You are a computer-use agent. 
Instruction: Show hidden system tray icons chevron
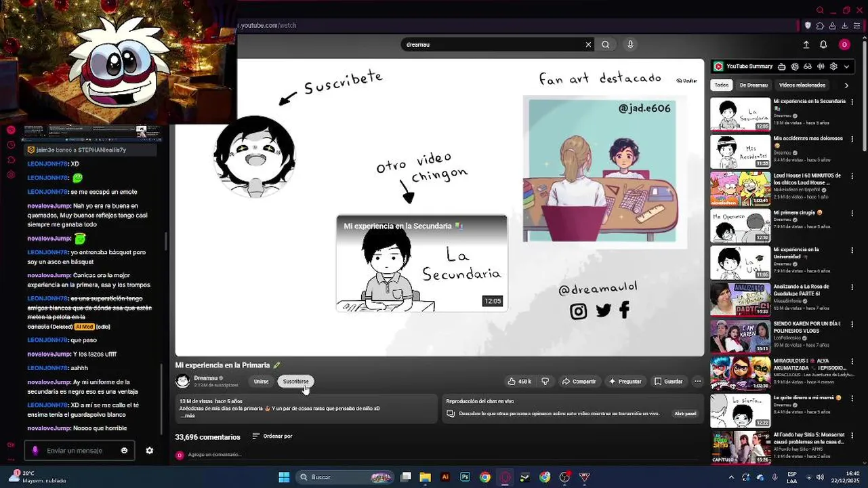[x=731, y=477]
